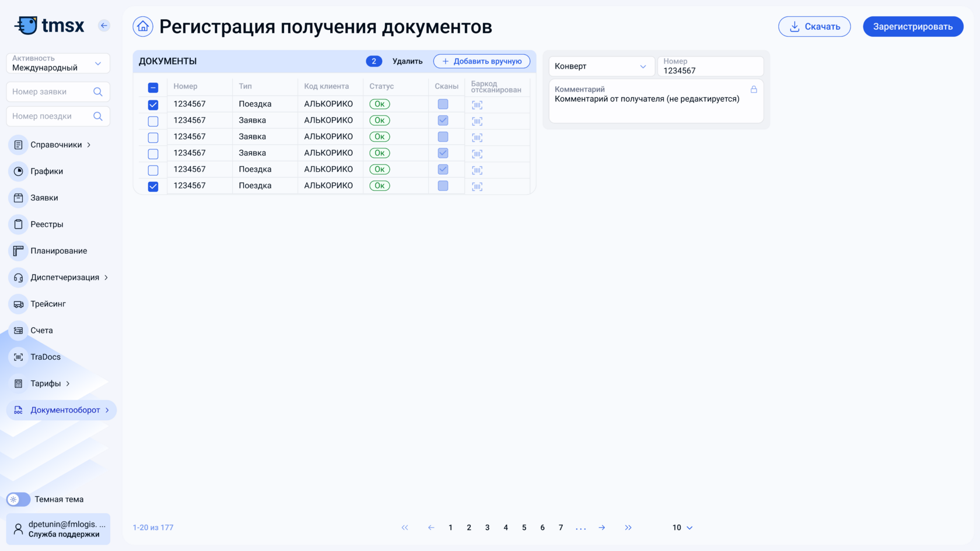Uncheck the last row's selection checkbox
The width and height of the screenshot is (980, 551).
[x=153, y=187]
